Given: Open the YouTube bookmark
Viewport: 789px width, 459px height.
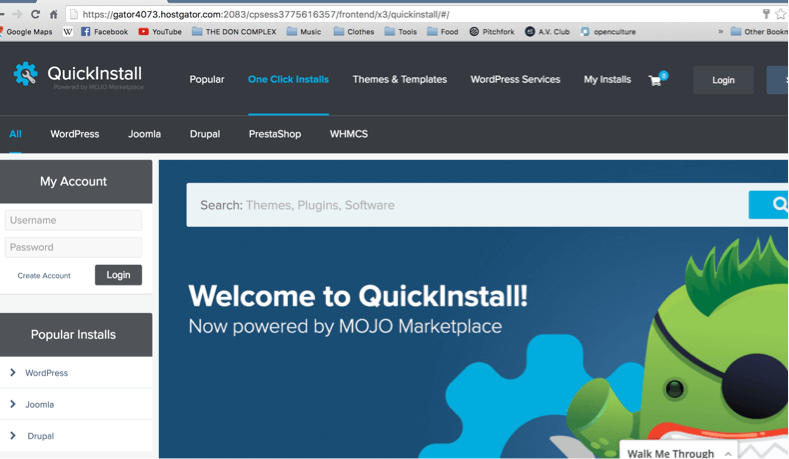Looking at the screenshot, I should (160, 32).
